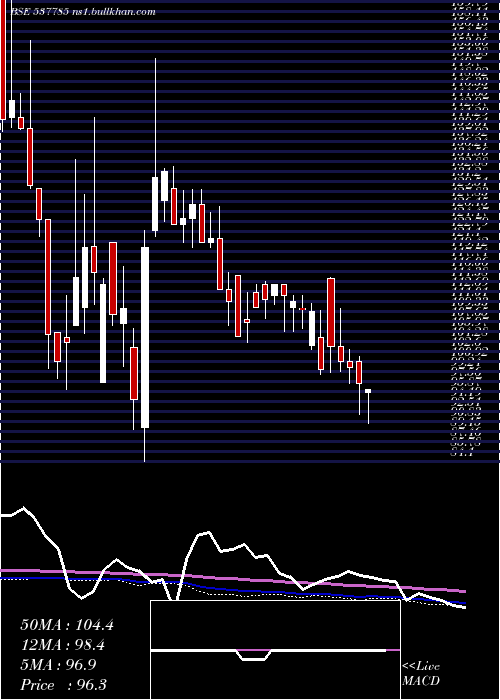Click the BSE 537785 ns1.bullkhan.com header text
500x700 pixels.
click(83, 12)
